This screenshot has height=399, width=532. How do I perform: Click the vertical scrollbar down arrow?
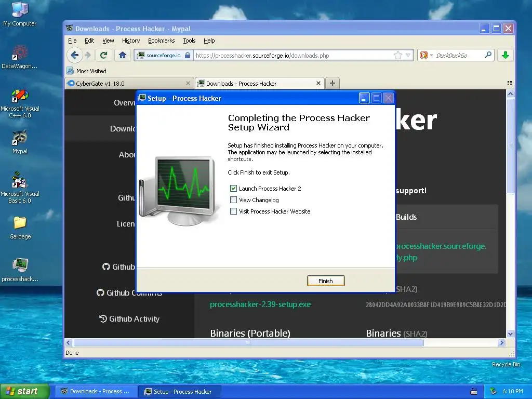tap(510, 334)
